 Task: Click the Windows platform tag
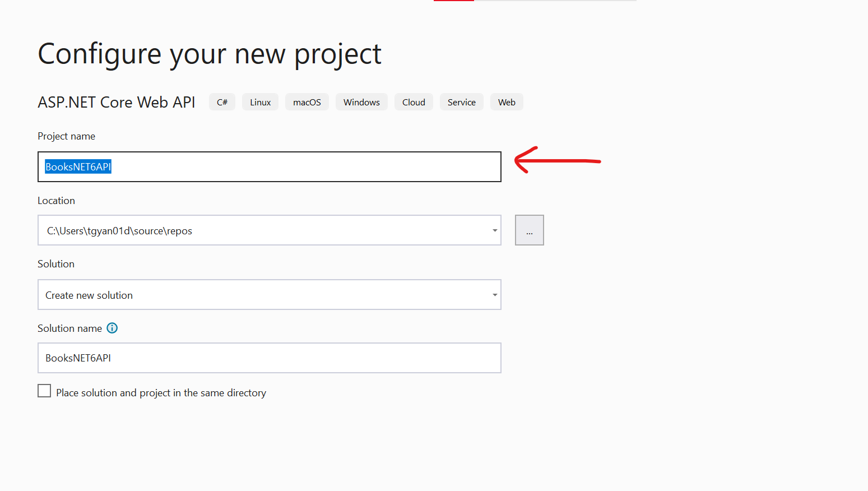pyautogui.click(x=361, y=101)
